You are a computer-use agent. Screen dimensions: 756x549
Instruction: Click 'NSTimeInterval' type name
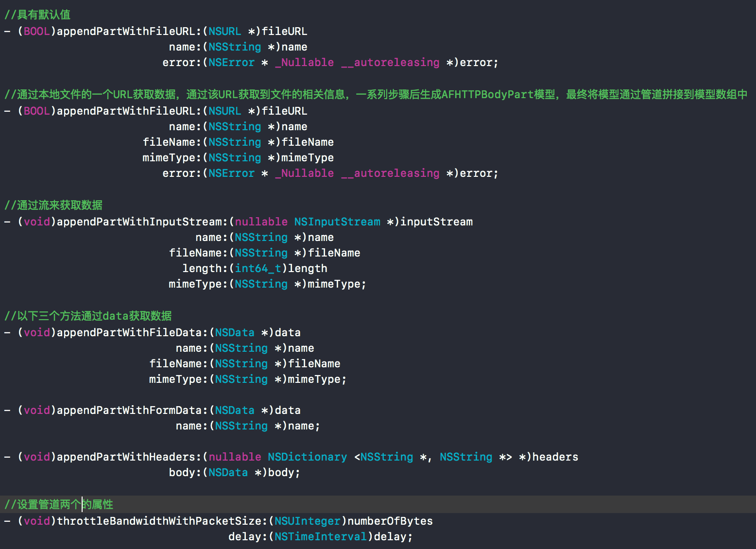coord(321,536)
